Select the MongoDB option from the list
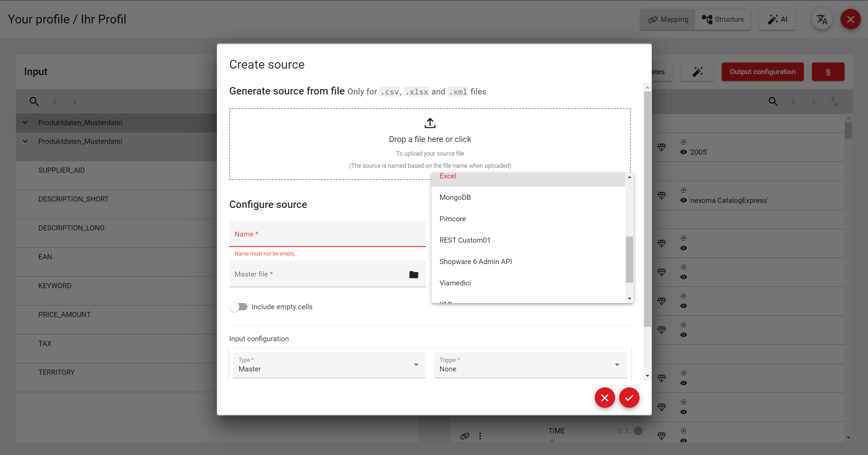The width and height of the screenshot is (868, 455). [455, 197]
